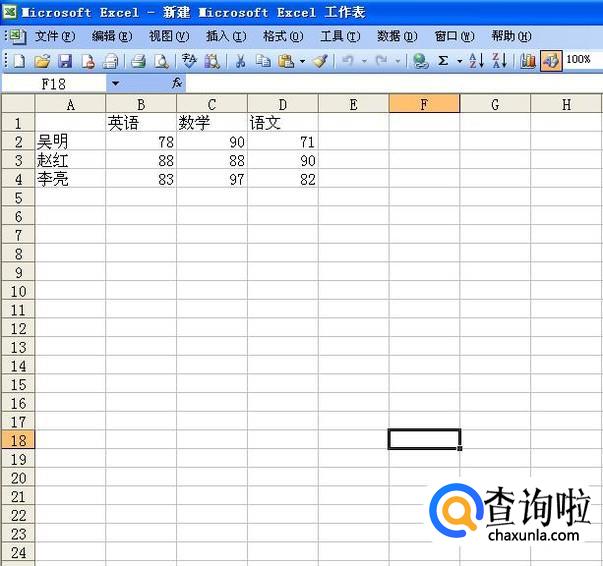Click the Redo arrow icon
The width and height of the screenshot is (603, 566).
[381, 61]
